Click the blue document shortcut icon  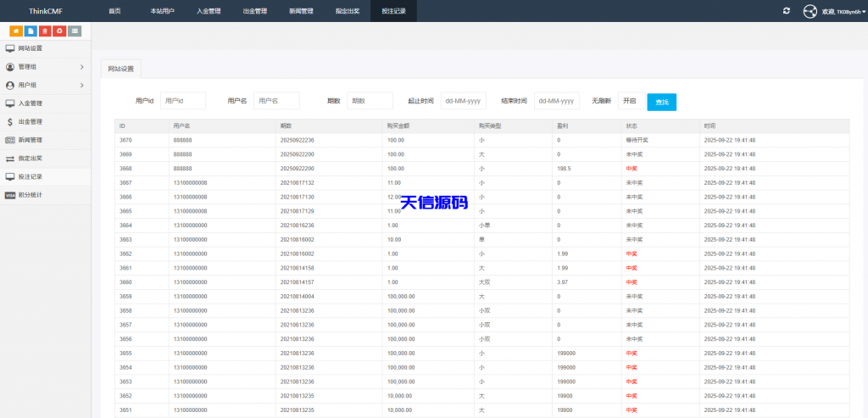(x=31, y=31)
